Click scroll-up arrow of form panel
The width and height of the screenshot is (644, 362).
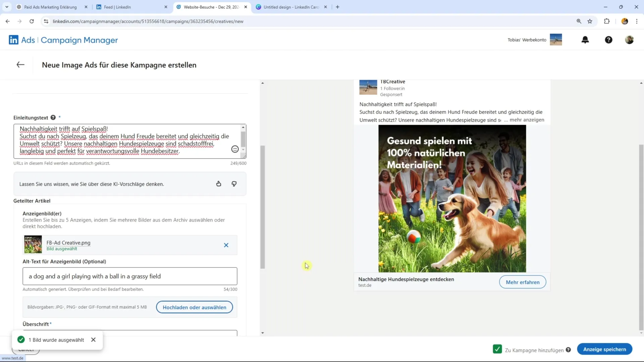click(x=263, y=83)
